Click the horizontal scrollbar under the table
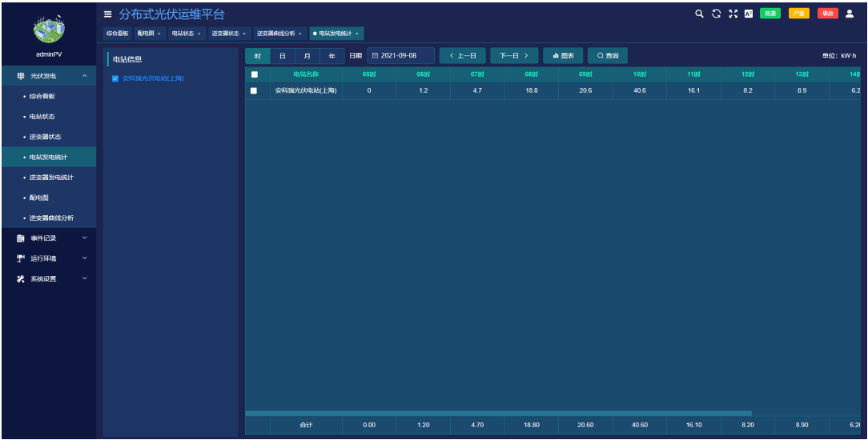This screenshot has width=868, height=440. pos(496,413)
